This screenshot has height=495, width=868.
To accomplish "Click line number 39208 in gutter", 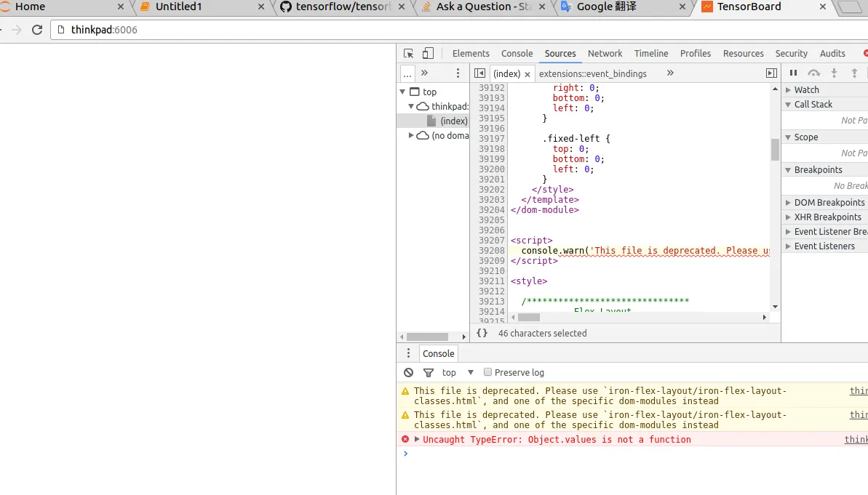I will (492, 251).
